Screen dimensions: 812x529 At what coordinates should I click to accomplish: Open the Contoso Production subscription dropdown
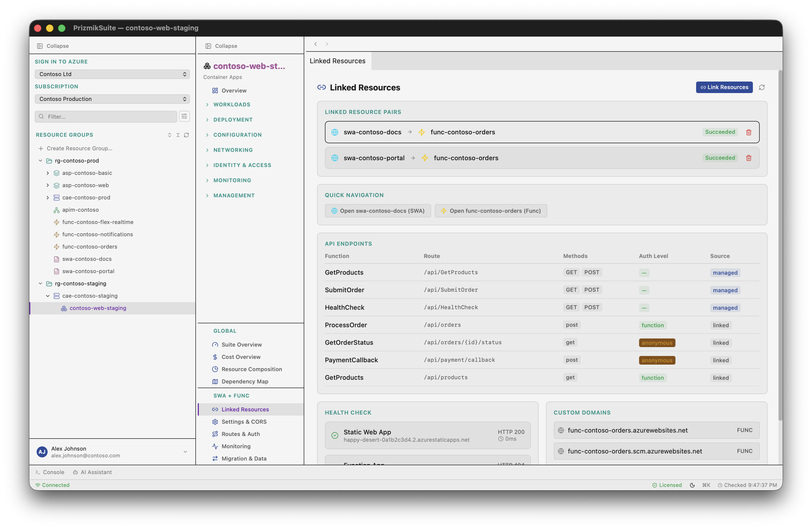click(x=112, y=99)
